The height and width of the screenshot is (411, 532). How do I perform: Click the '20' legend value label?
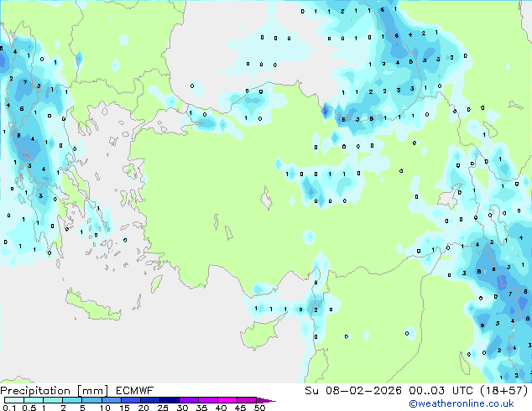pos(143,408)
